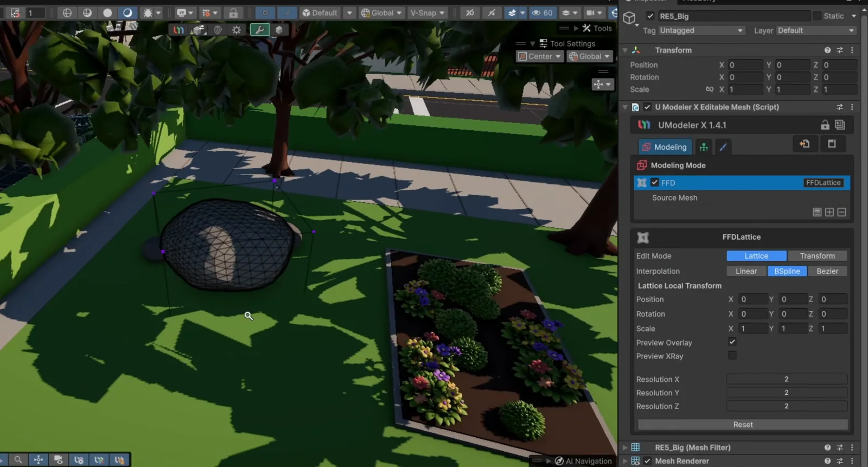The image size is (868, 467).
Task: Click the magnifier zoom tool in bottom toolbar
Action: [x=18, y=460]
